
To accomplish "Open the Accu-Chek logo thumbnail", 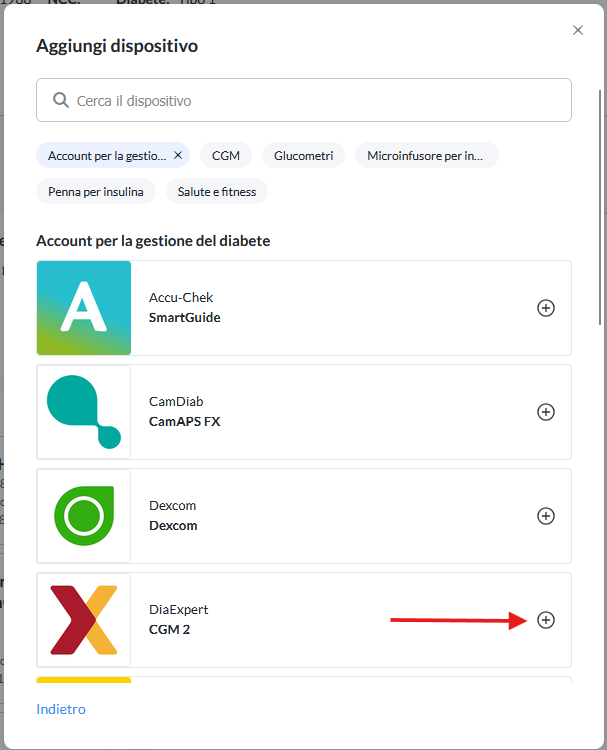I will tap(84, 308).
